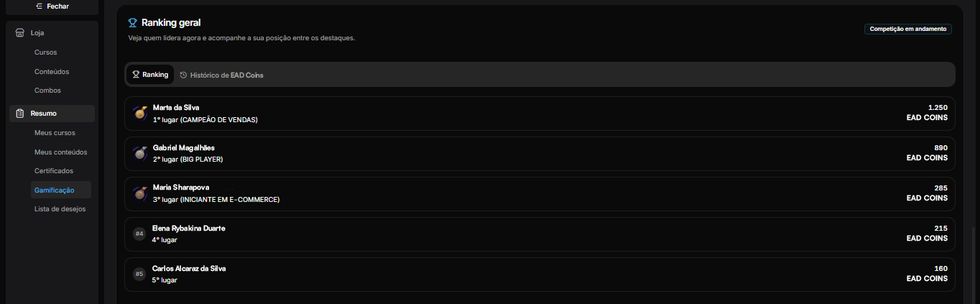Select Gamificação in the sidebar

click(x=55, y=190)
